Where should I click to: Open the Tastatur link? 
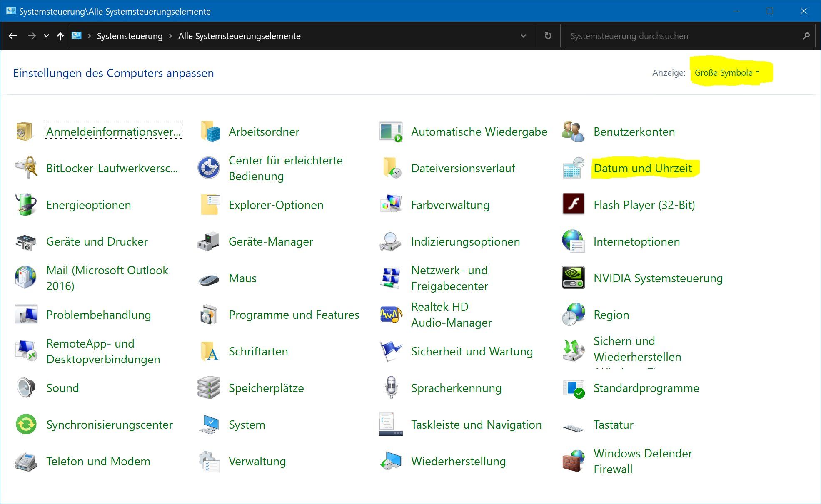tap(613, 425)
